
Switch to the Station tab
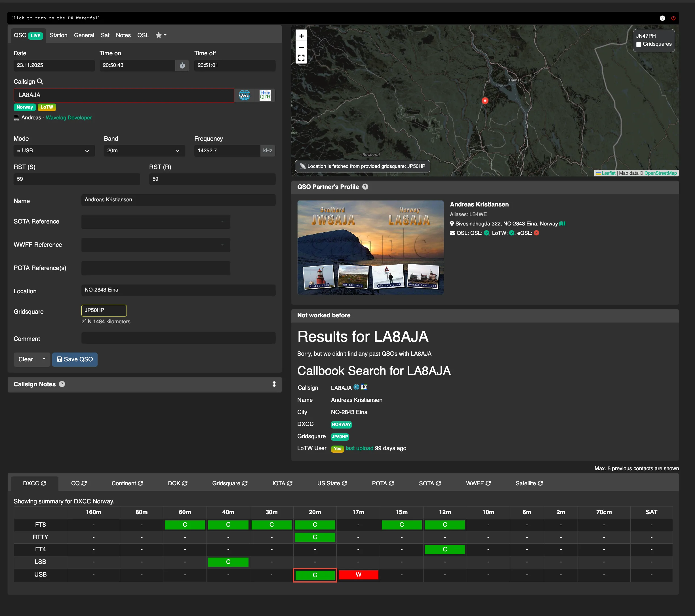coord(58,35)
